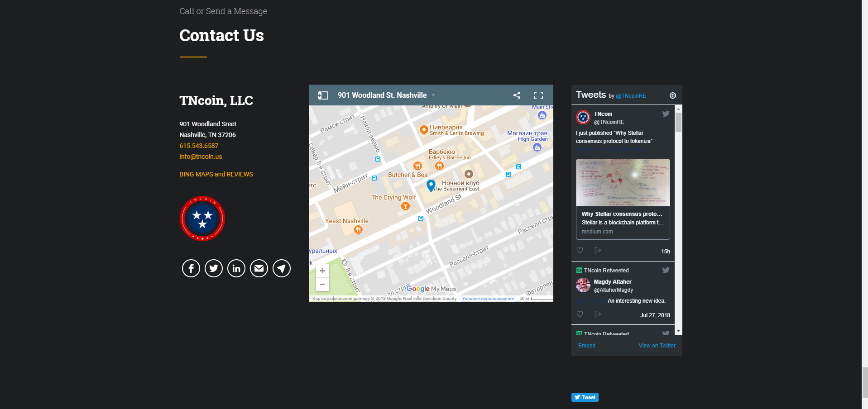Click the blue Tweet button

coord(585,397)
